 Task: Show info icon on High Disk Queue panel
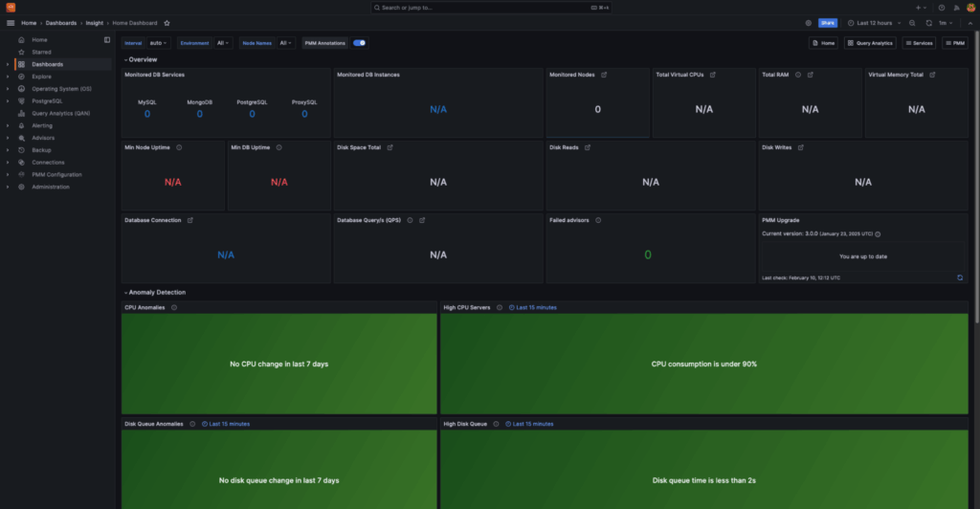coord(496,424)
